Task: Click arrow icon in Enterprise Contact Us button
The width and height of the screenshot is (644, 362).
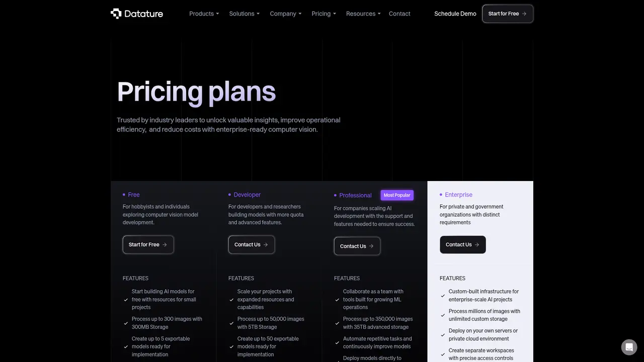Action: tap(477, 245)
